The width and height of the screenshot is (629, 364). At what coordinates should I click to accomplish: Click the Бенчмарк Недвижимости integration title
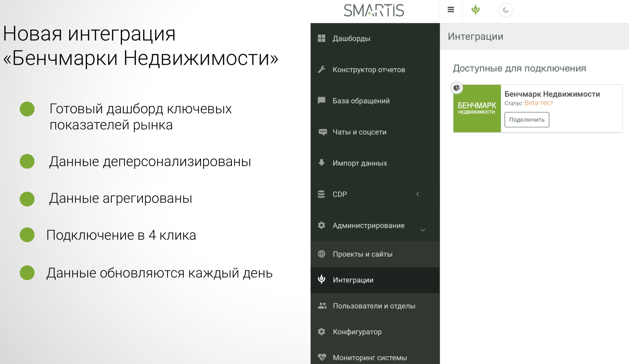coord(552,94)
